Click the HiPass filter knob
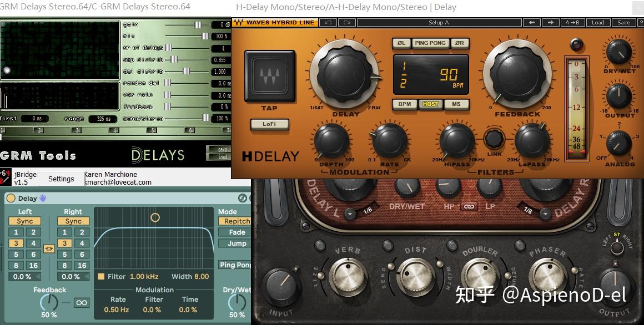This screenshot has height=325, width=644. click(457, 141)
